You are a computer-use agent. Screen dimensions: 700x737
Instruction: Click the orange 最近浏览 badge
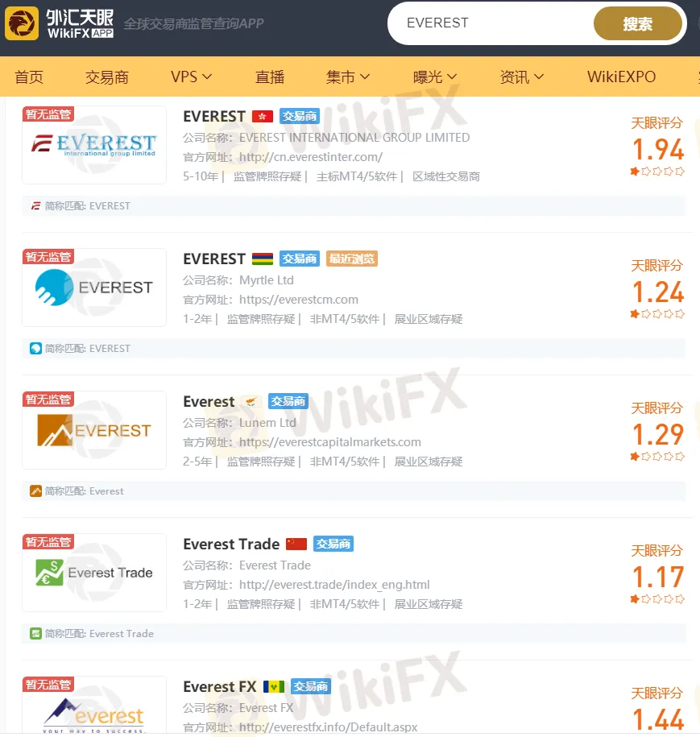(352, 259)
